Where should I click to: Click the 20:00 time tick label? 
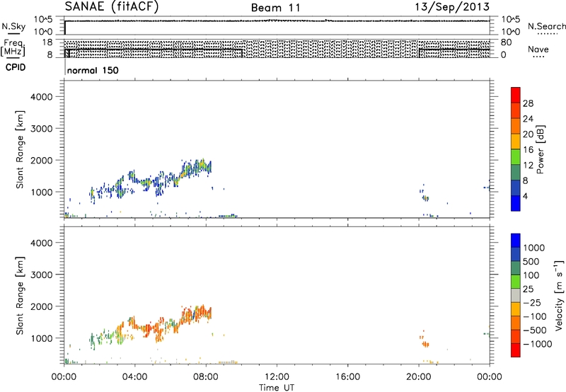point(419,377)
